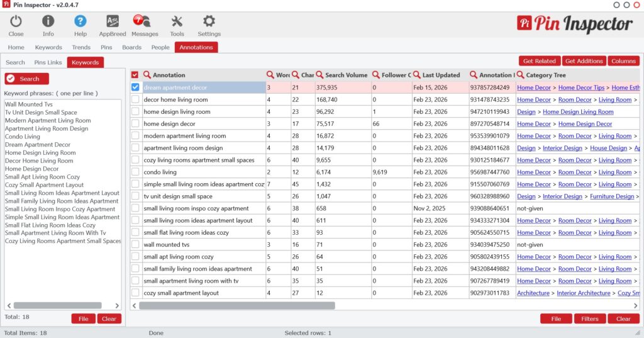Select the Nov 2, 2025 last updated cell
644x338 pixels.
tap(440, 208)
